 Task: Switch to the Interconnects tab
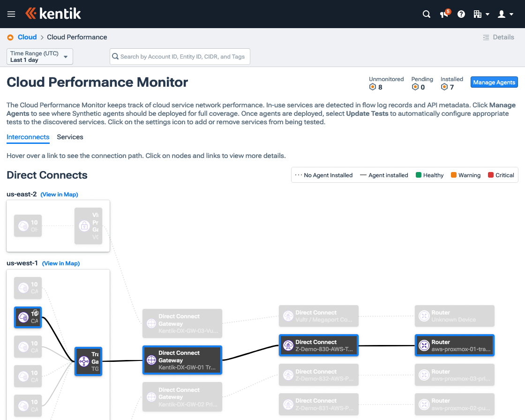tap(28, 137)
